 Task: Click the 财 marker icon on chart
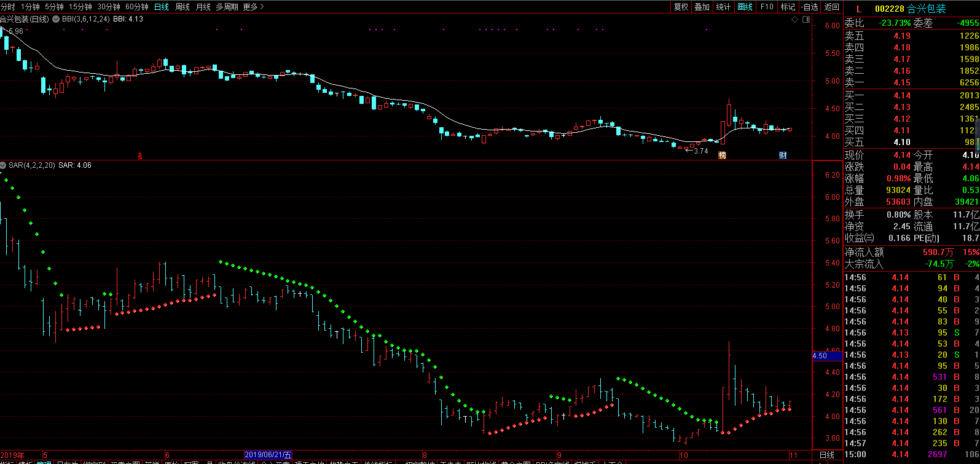point(783,155)
